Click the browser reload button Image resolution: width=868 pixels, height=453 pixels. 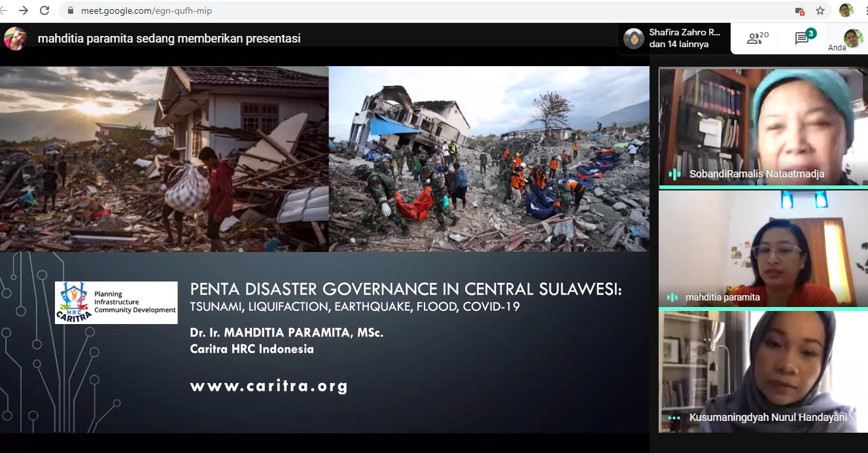(44, 10)
